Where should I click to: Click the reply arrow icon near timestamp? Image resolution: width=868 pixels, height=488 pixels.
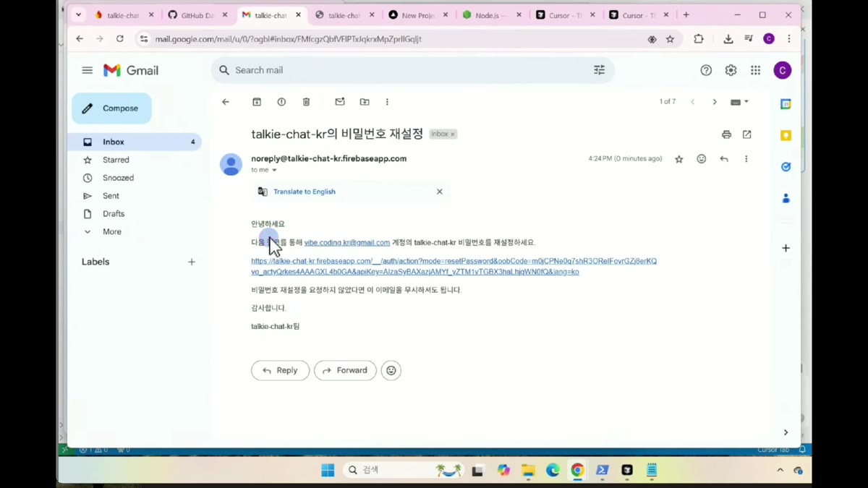pyautogui.click(x=724, y=159)
